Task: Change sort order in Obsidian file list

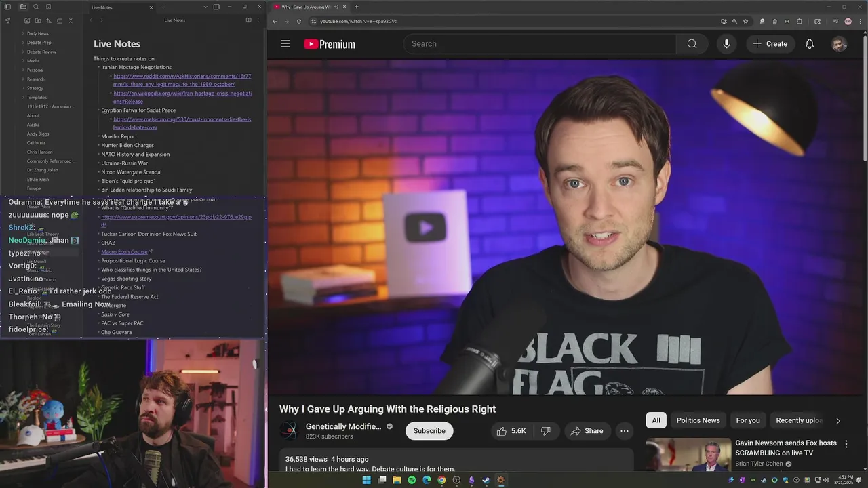Action: (x=49, y=20)
